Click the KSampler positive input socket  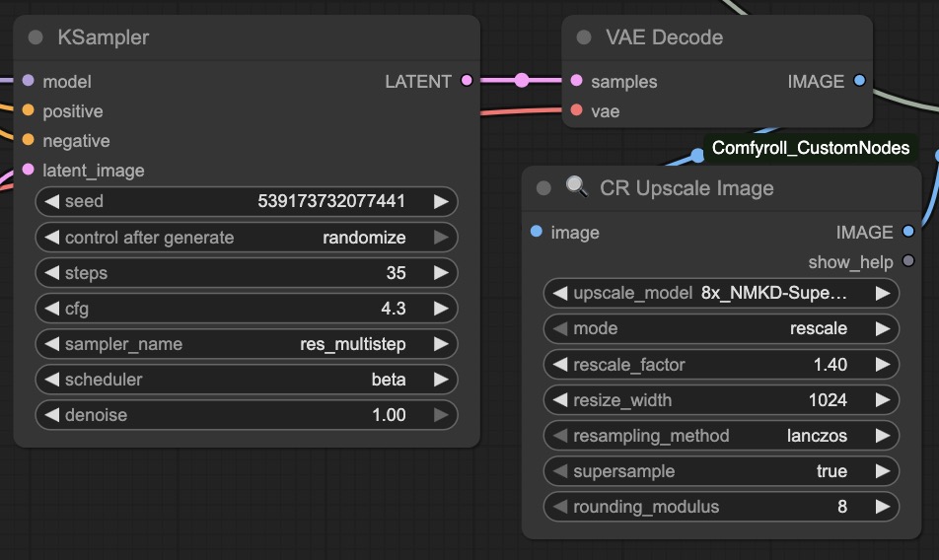click(x=29, y=110)
